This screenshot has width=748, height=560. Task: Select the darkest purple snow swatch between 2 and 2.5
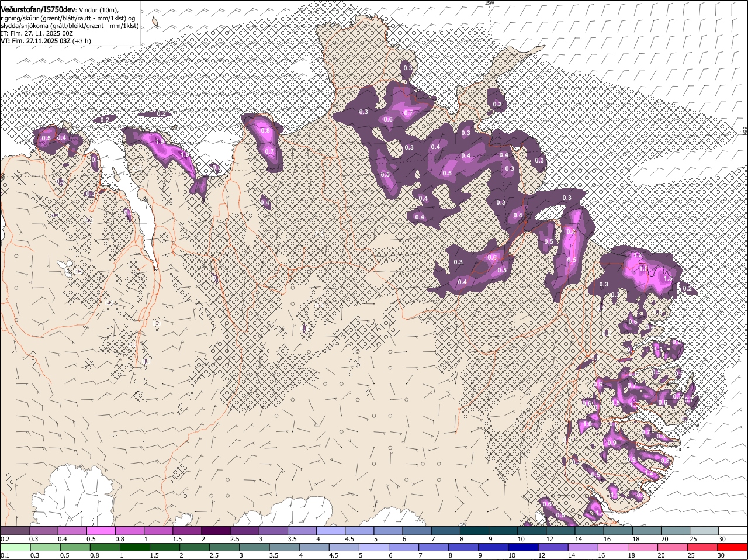pyautogui.click(x=216, y=531)
